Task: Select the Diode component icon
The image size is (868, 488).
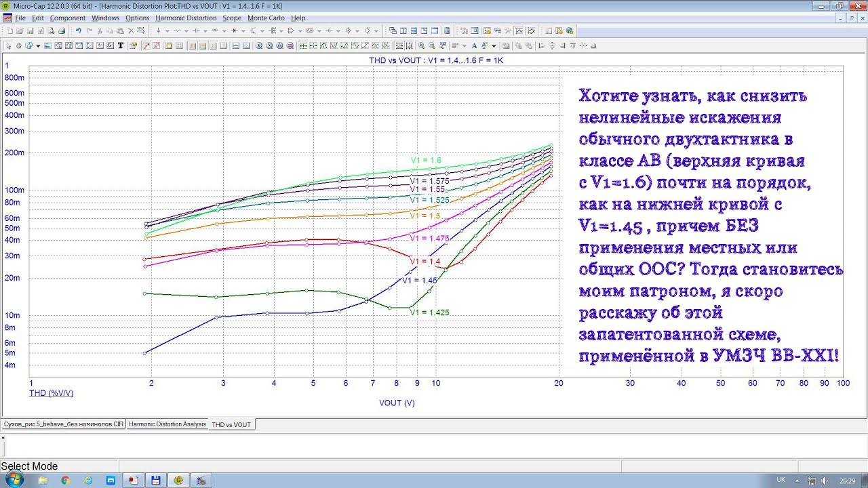Action: tap(234, 31)
